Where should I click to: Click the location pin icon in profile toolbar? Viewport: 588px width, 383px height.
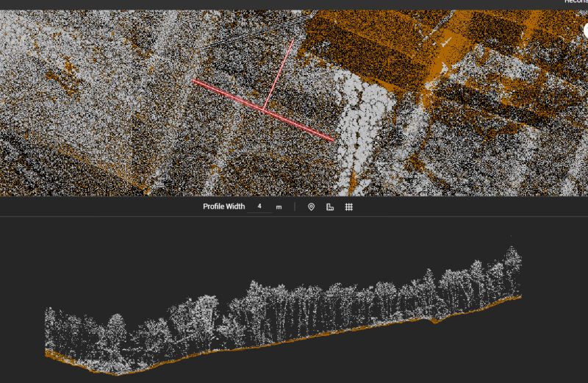pyautogui.click(x=311, y=207)
